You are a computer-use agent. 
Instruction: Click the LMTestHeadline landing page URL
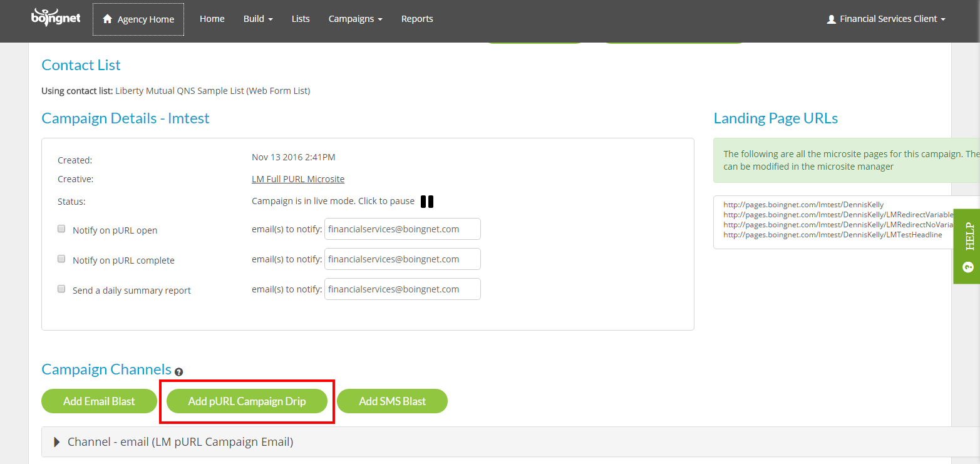(833, 235)
